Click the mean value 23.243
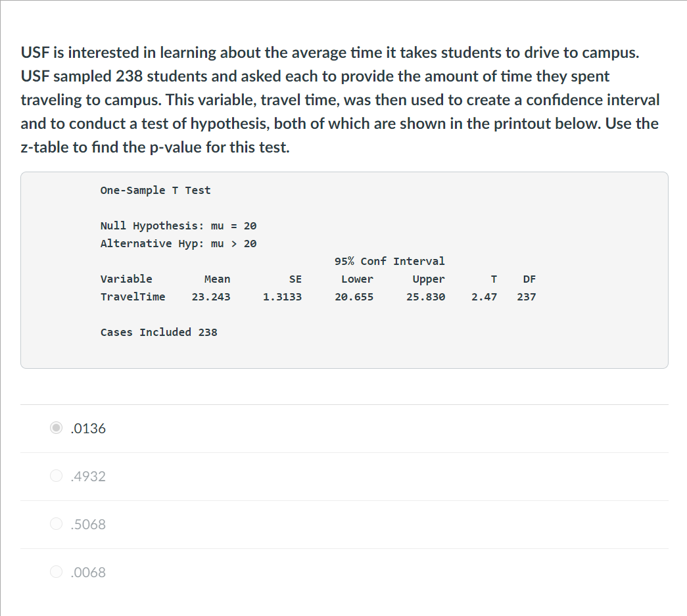 click(211, 297)
